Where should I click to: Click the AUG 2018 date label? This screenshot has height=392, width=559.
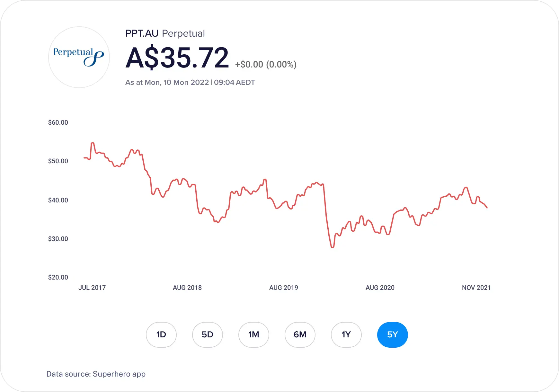tap(187, 288)
